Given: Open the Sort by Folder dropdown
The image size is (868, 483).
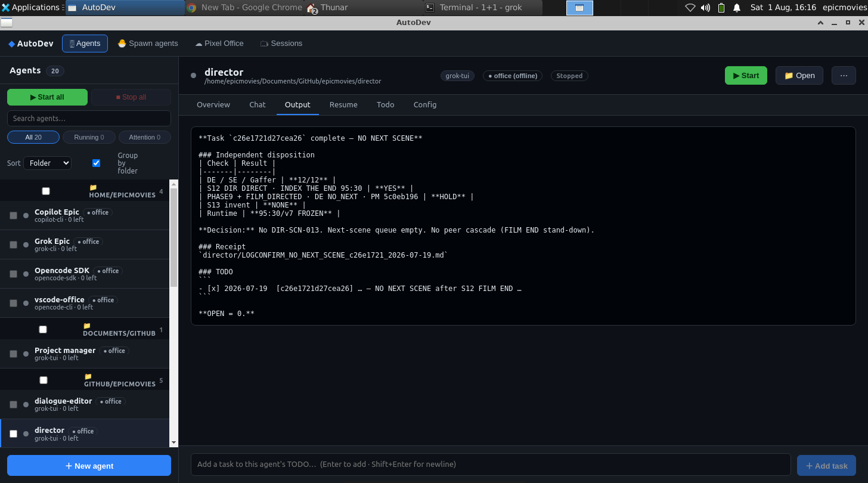Looking at the screenshot, I should click(x=47, y=163).
